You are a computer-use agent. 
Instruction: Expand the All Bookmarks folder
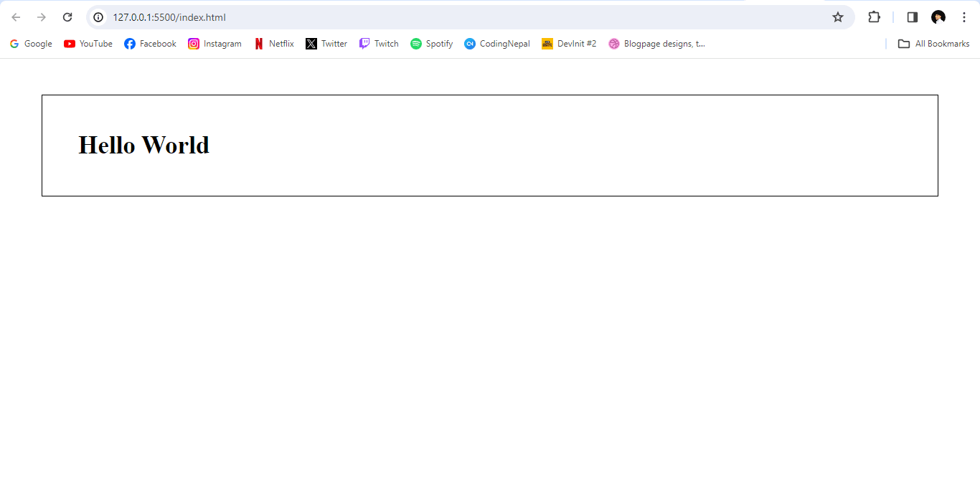(x=933, y=44)
